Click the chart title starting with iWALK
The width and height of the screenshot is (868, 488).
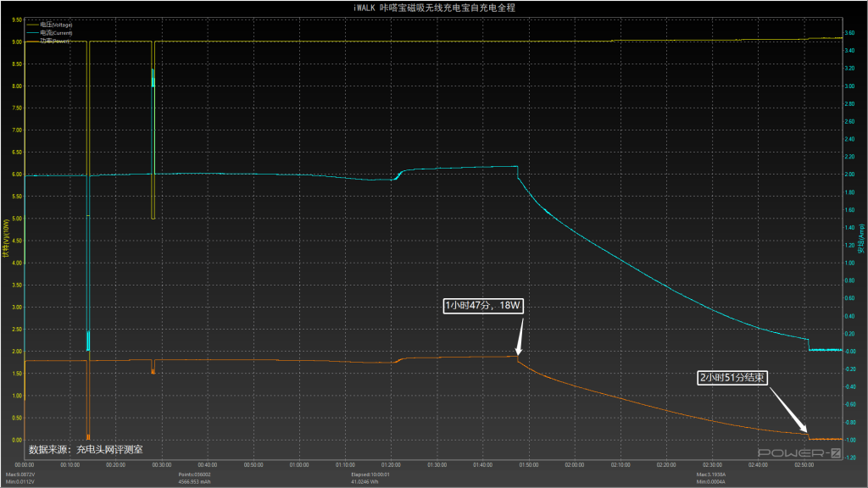[434, 8]
